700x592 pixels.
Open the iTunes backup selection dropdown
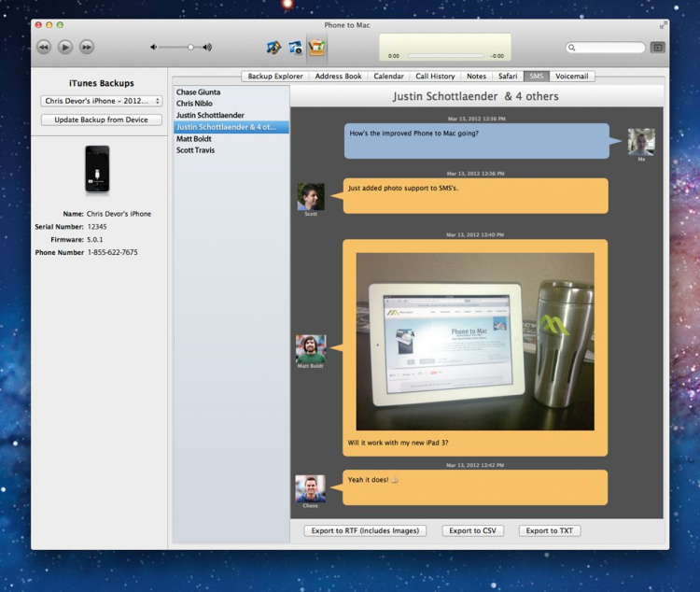101,101
